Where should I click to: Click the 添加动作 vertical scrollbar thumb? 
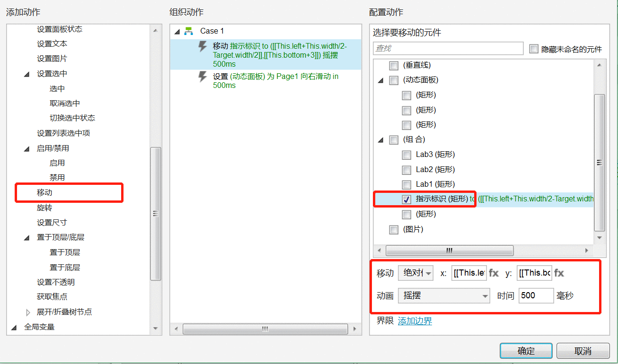pos(155,214)
